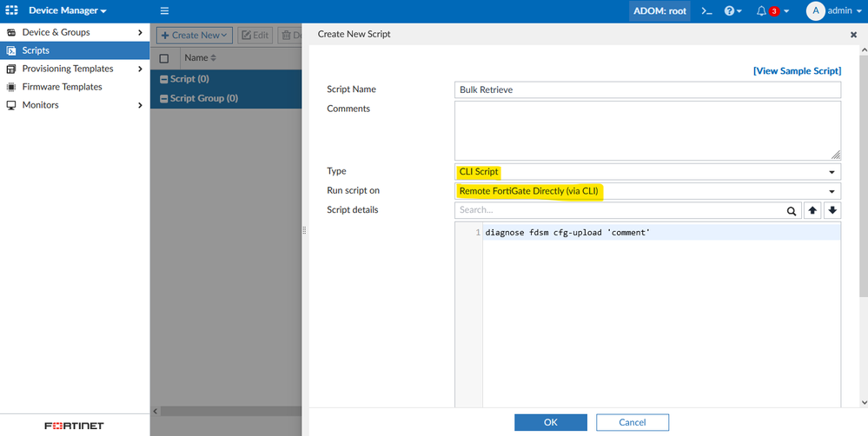Click the app grid icon beside Device Manager

coord(11,10)
